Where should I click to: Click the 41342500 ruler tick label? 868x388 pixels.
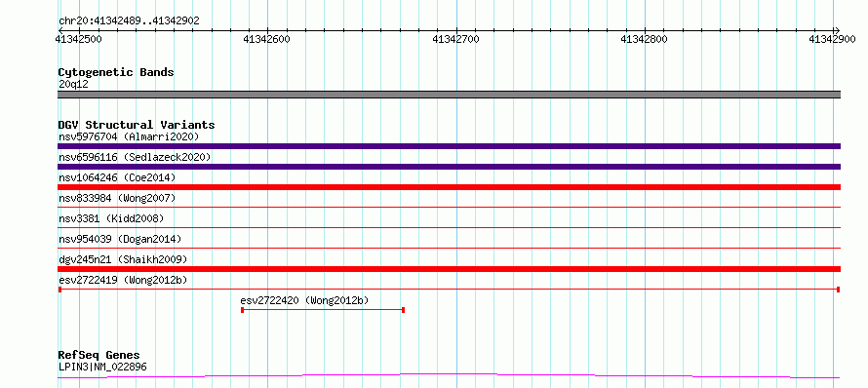coord(79,39)
